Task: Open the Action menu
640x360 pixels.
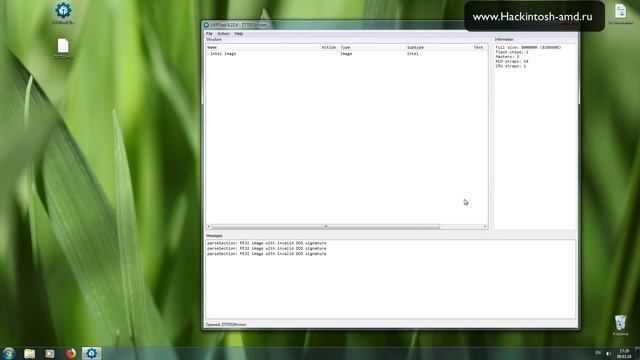Action: 223,34
